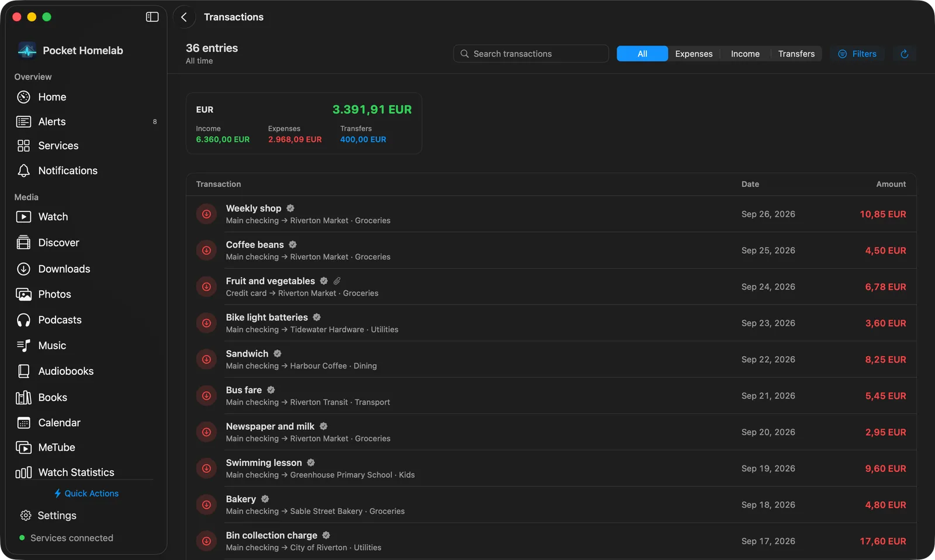This screenshot has height=560, width=935.
Task: Select the All filter tab
Action: click(642, 54)
